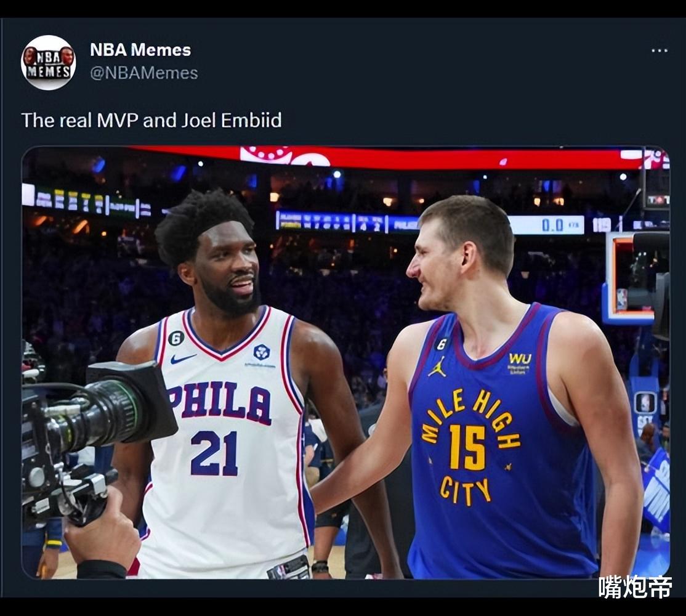Open the three-dot more options menu
The width and height of the screenshot is (686, 616).
(x=660, y=51)
